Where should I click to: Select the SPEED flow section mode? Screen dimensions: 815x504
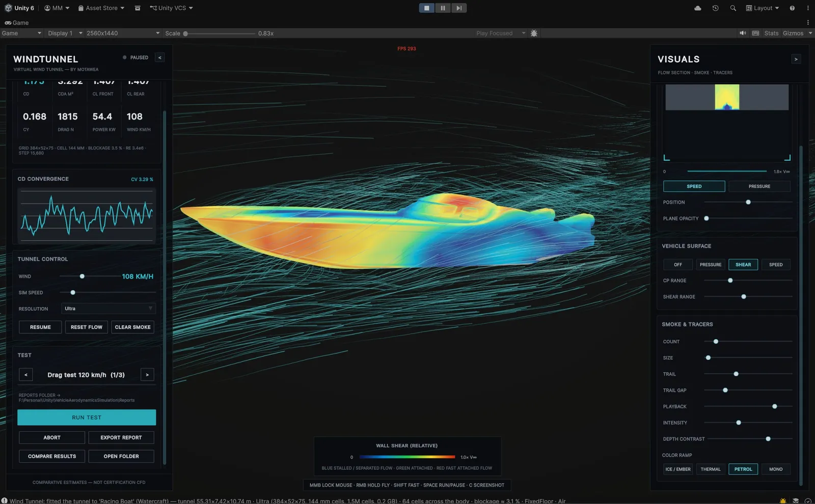pos(694,186)
